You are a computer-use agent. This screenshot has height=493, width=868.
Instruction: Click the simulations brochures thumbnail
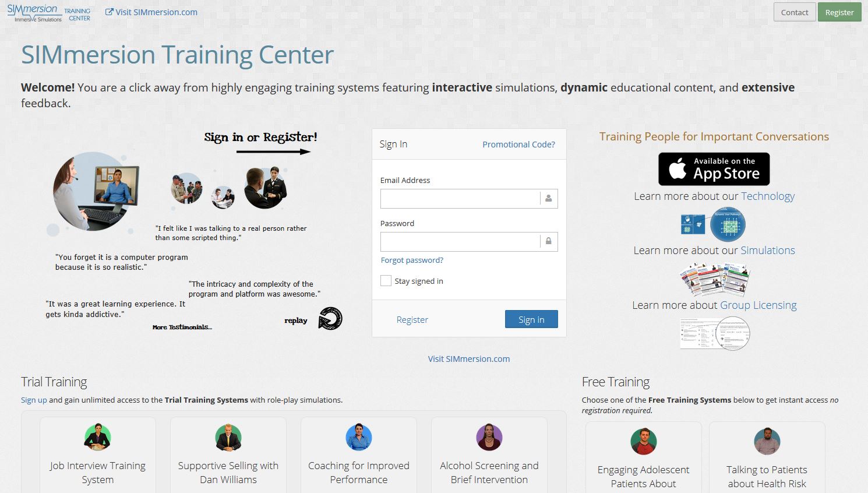tap(714, 279)
